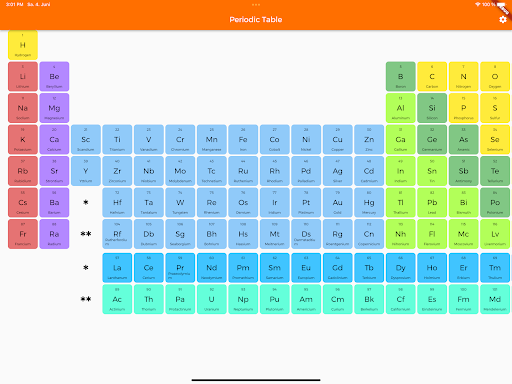Select the Thulium (Tm) tile
Viewport: 512px width, 384px height.
click(x=495, y=268)
